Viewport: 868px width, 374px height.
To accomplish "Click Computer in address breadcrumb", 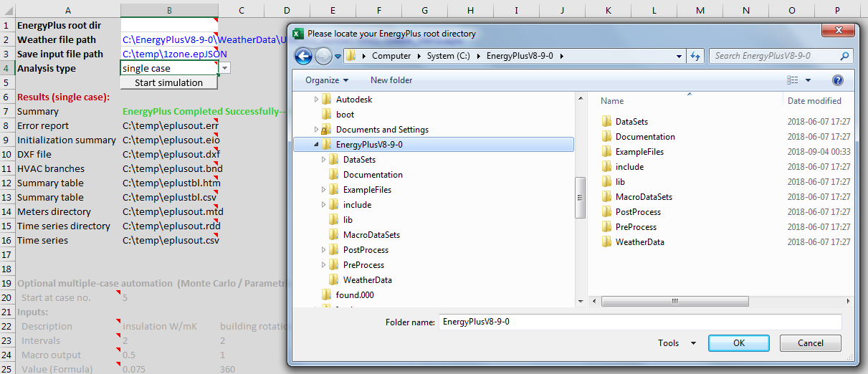I will tap(391, 56).
